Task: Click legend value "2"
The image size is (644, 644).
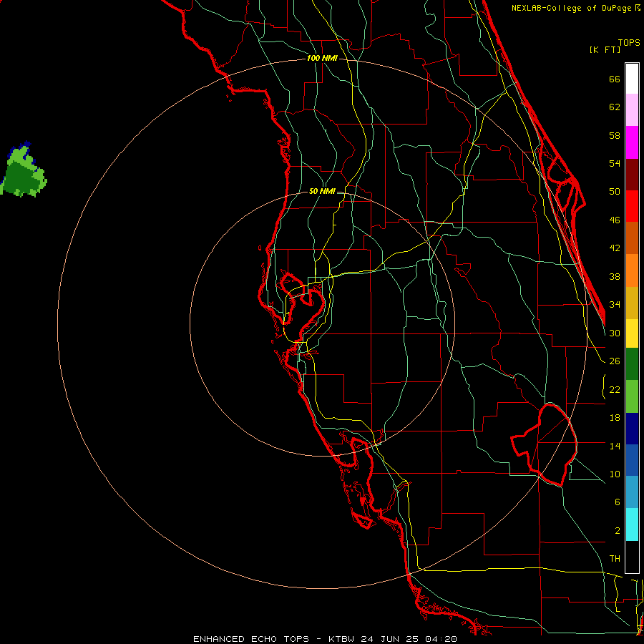Action: [617, 531]
